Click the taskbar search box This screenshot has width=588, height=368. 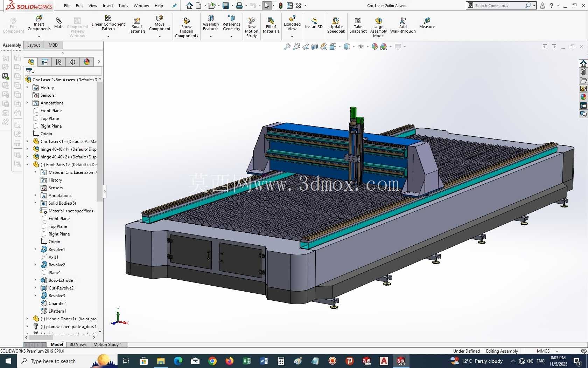[66, 361]
